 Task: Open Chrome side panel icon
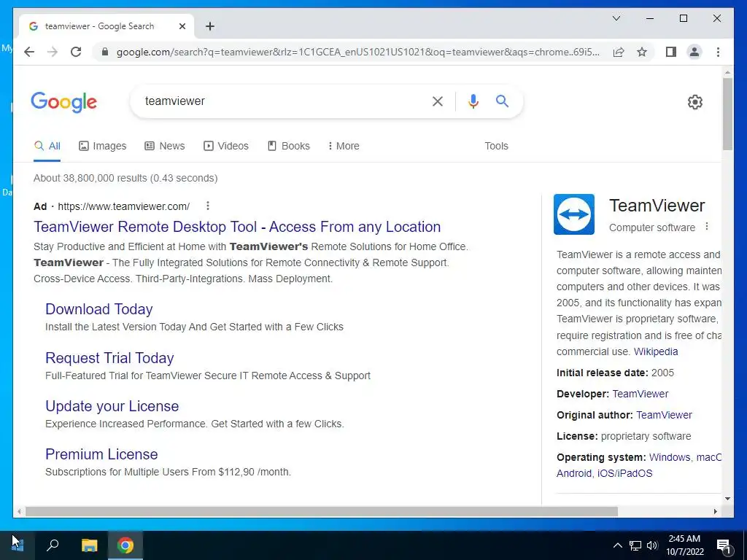coord(671,52)
